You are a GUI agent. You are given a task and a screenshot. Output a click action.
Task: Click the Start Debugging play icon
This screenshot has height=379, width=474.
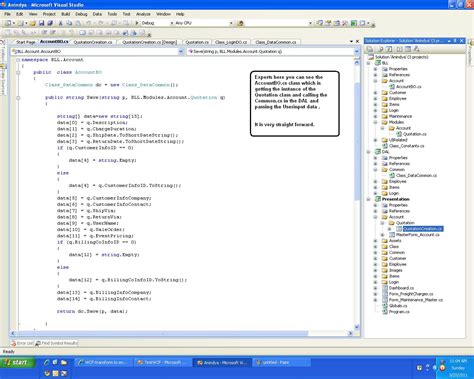[137, 23]
